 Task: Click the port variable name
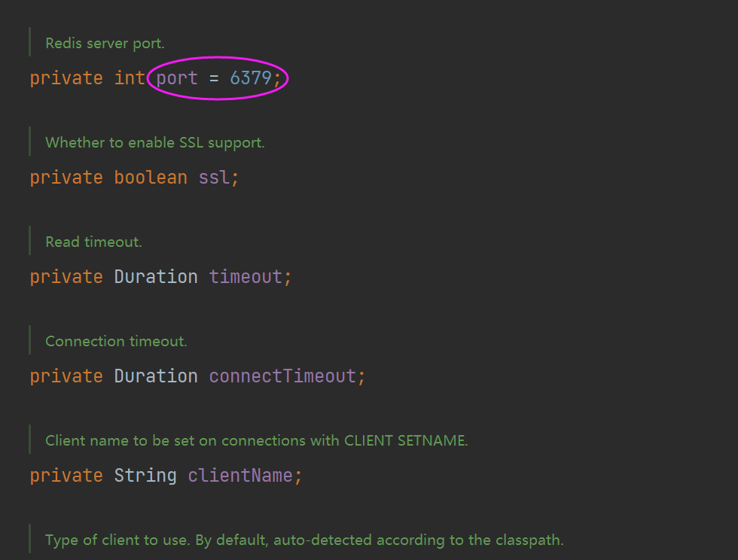coord(177,78)
